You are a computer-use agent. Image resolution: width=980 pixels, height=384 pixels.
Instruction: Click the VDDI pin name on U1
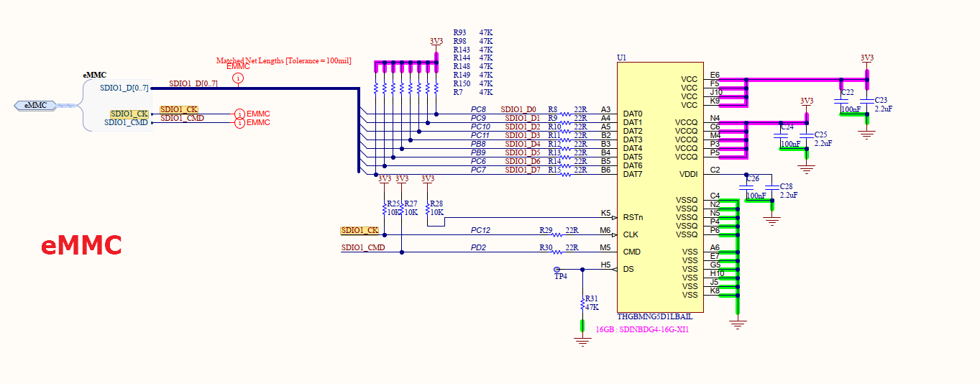click(687, 174)
